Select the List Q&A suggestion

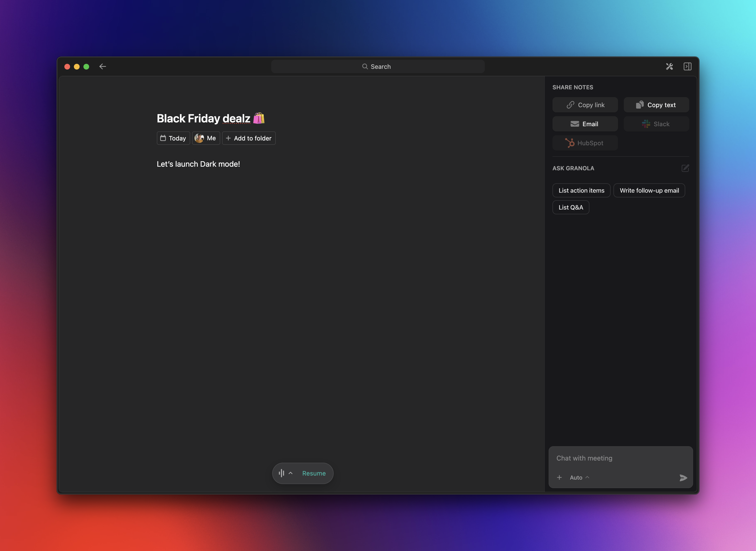[x=571, y=207]
